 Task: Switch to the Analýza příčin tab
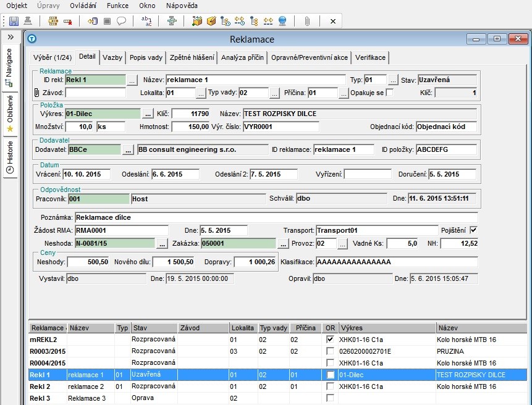(x=242, y=57)
